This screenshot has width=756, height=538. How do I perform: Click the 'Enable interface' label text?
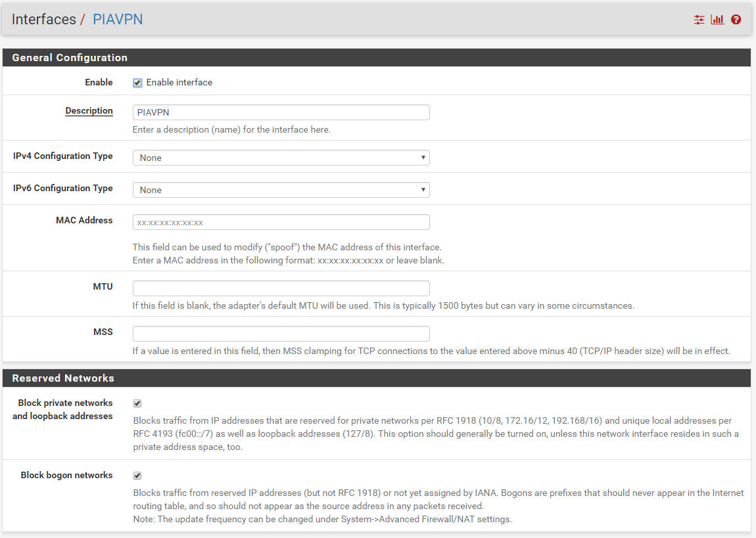179,82
